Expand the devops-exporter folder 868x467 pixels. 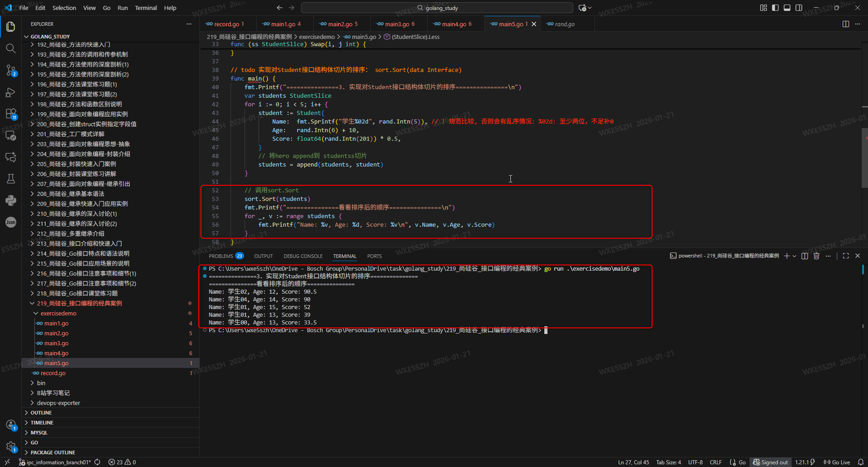111,403
